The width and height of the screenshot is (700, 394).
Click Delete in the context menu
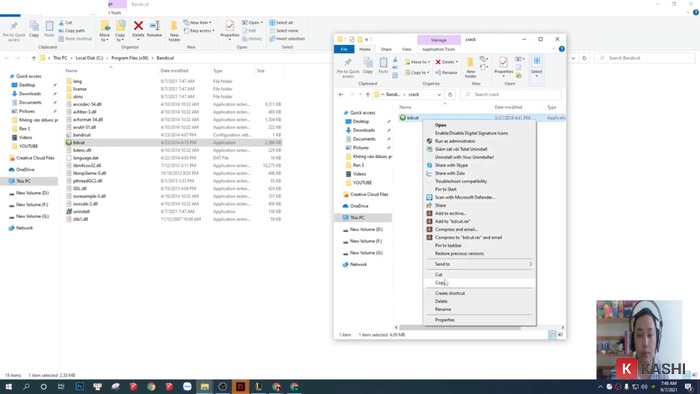click(441, 301)
